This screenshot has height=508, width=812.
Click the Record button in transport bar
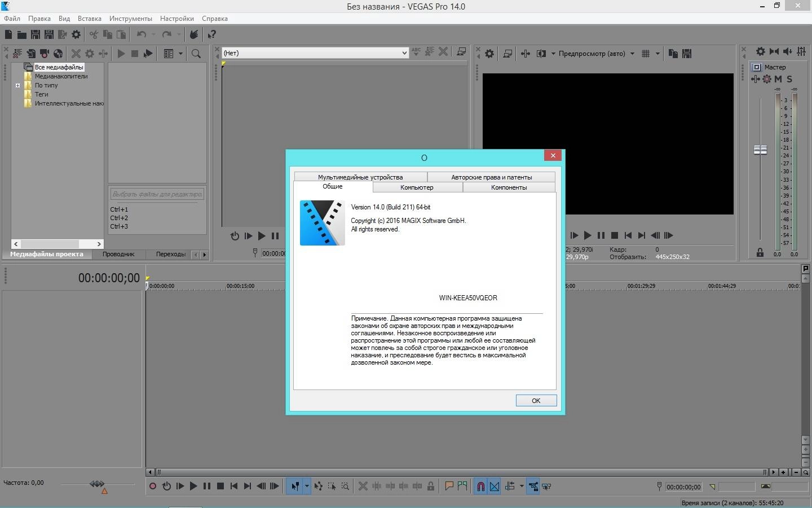[x=152, y=486]
